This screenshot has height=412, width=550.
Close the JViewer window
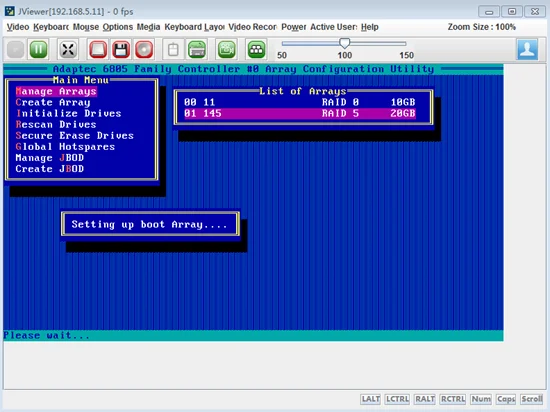[x=535, y=12]
